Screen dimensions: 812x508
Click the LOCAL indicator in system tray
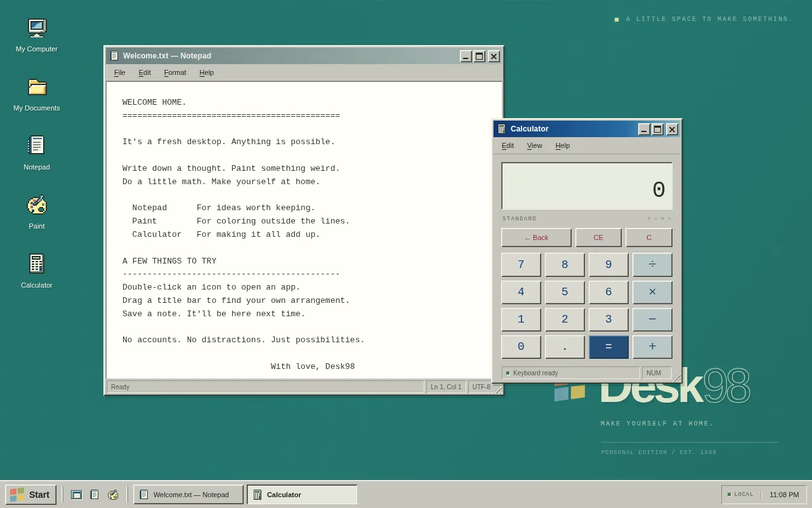[x=740, y=495]
